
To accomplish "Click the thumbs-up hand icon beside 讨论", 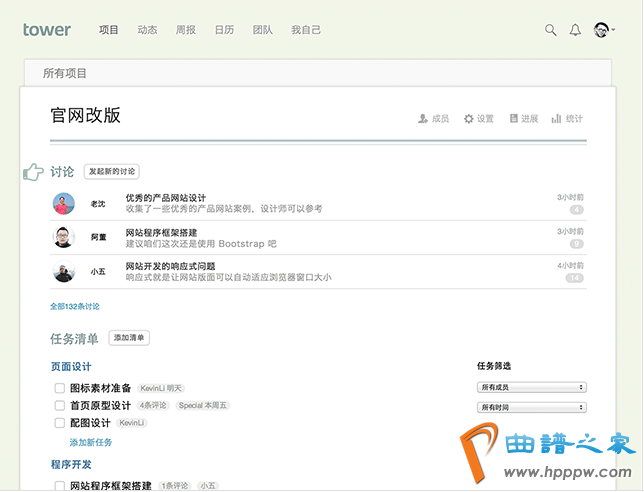I will 33,172.
